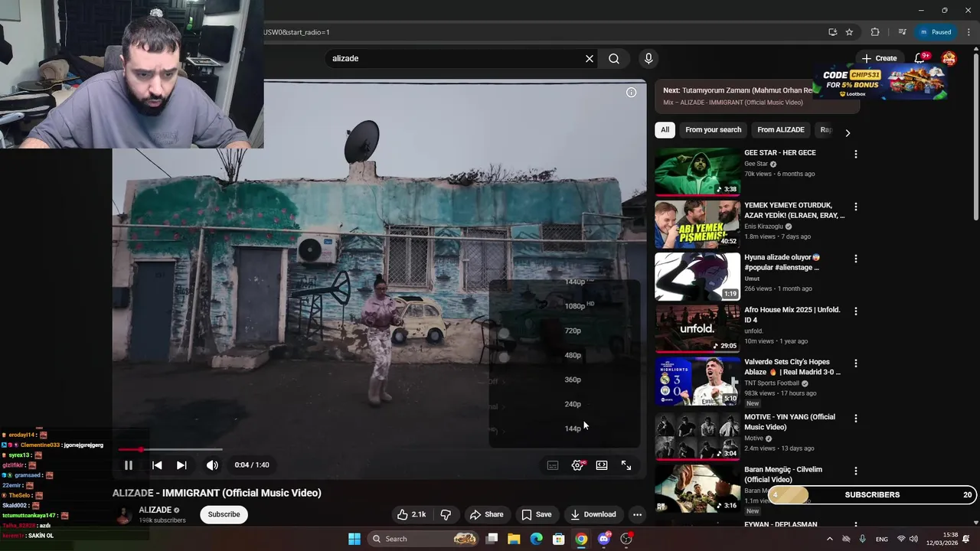Skip to the previous video
This screenshot has width=980, height=551.
point(157,465)
